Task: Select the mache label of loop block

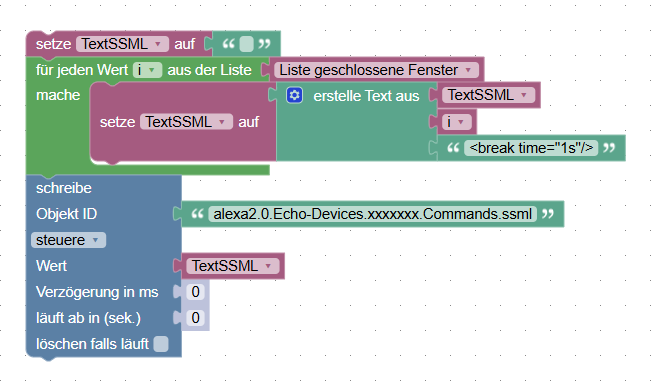Action: [58, 95]
